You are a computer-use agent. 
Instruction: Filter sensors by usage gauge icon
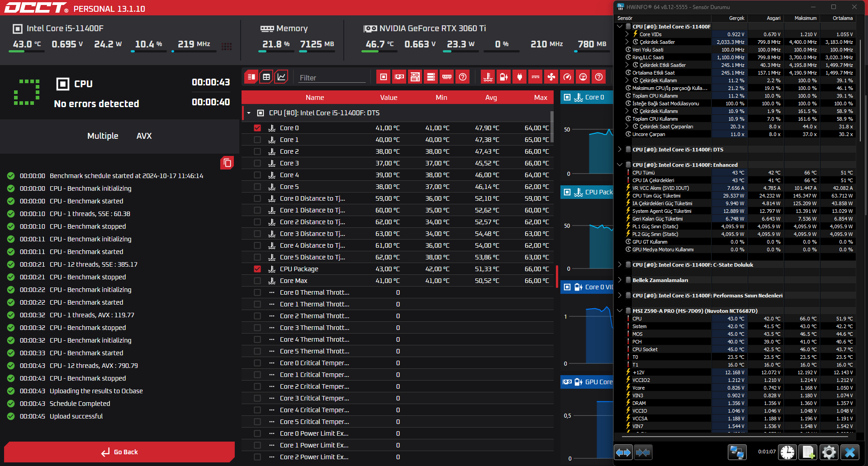(x=583, y=77)
